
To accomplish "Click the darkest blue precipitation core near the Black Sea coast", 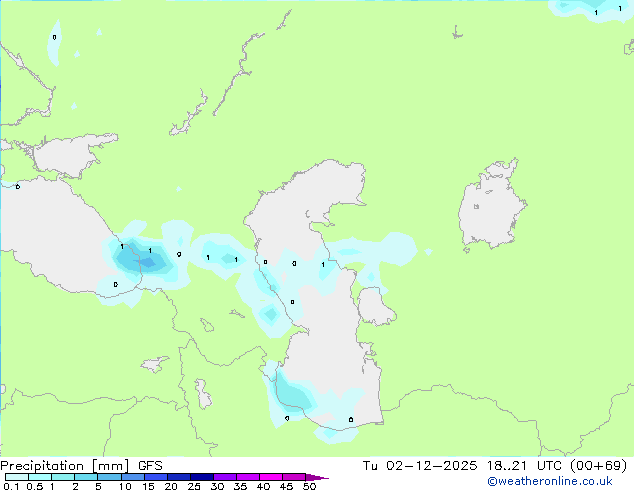I will point(148,263).
